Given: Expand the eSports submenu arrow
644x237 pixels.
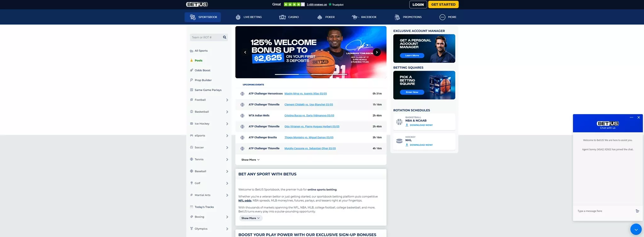Looking at the screenshot, I should (227, 136).
